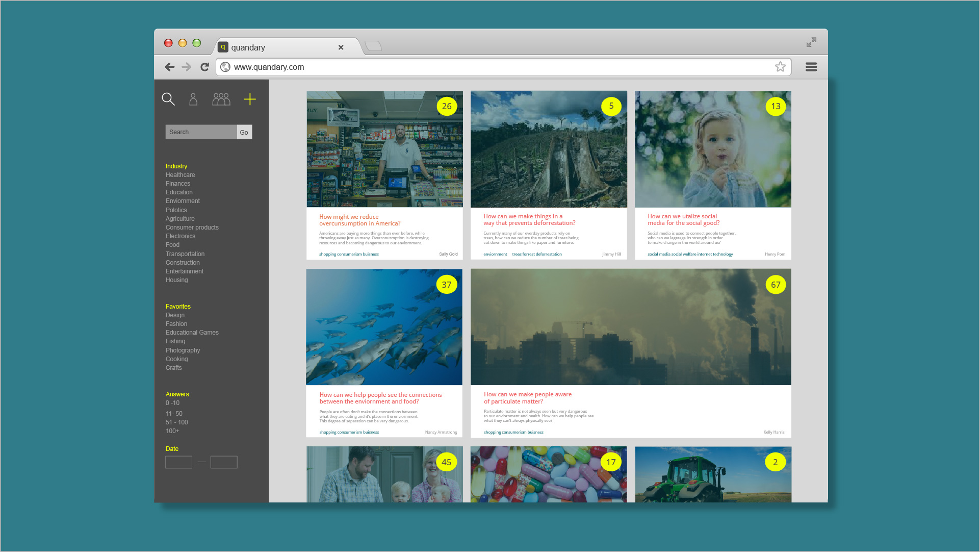Open the single-person profile icon
Image resolution: width=980 pixels, height=556 pixels.
(193, 99)
